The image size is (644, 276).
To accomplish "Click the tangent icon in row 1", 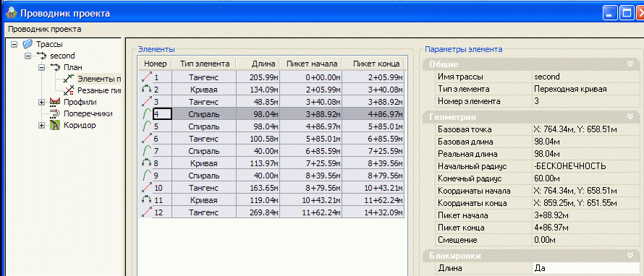I will tap(147, 77).
